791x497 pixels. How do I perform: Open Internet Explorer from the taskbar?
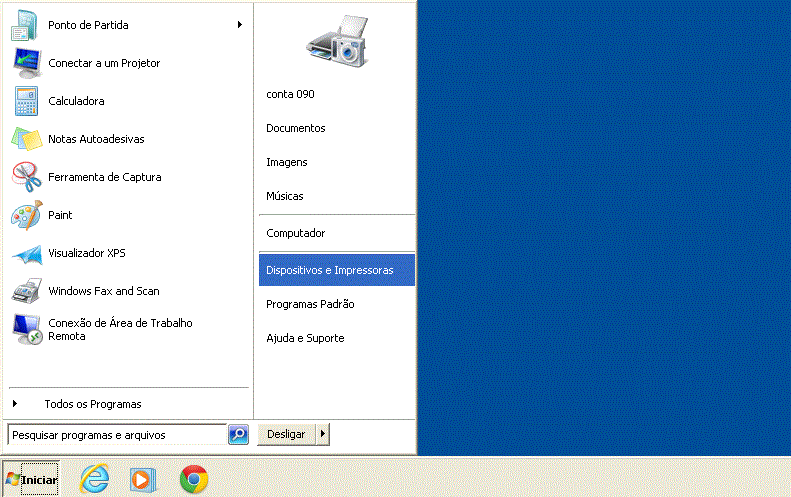94,478
